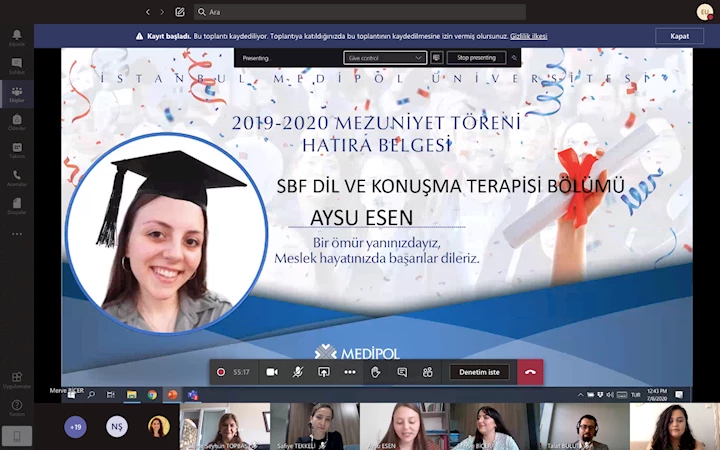Click the AYSU ESEN name on slide

[361, 218]
